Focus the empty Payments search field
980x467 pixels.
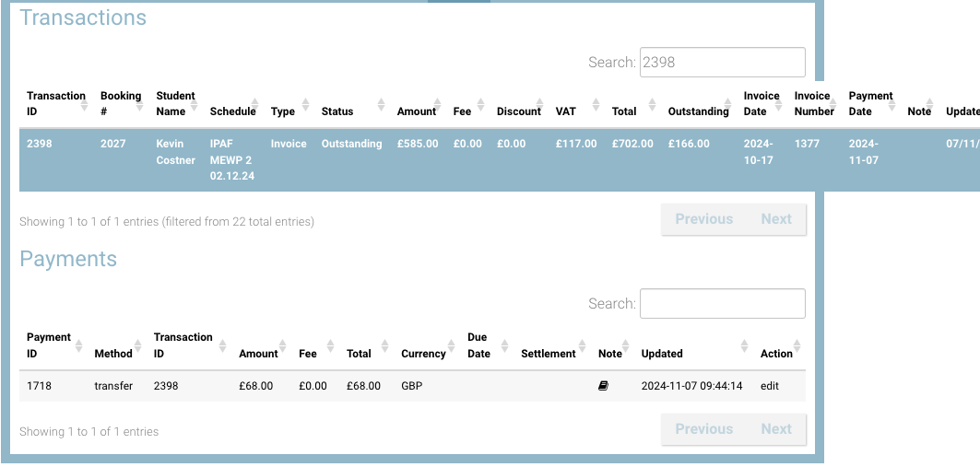point(722,304)
